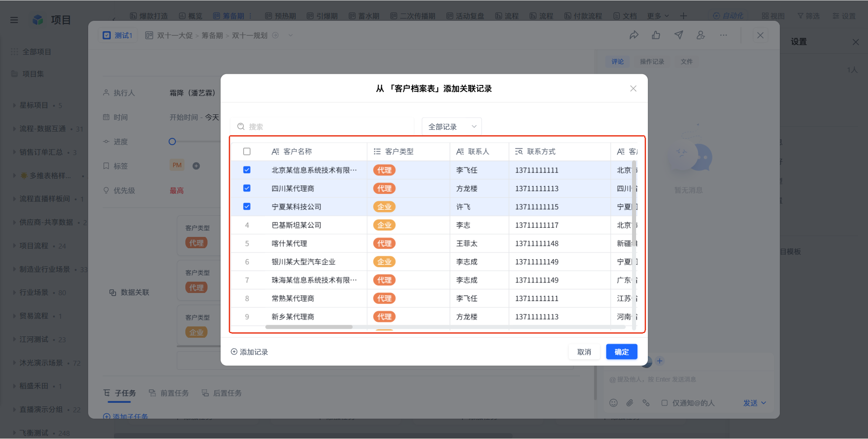Image resolution: width=868 pixels, height=439 pixels.
Task: Switch to the 评论 tab
Action: pyautogui.click(x=618, y=61)
